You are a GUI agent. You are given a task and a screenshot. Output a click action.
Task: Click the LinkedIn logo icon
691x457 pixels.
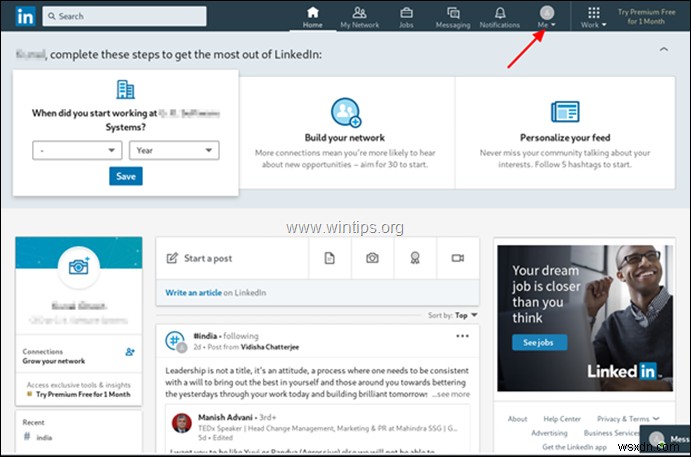[25, 16]
